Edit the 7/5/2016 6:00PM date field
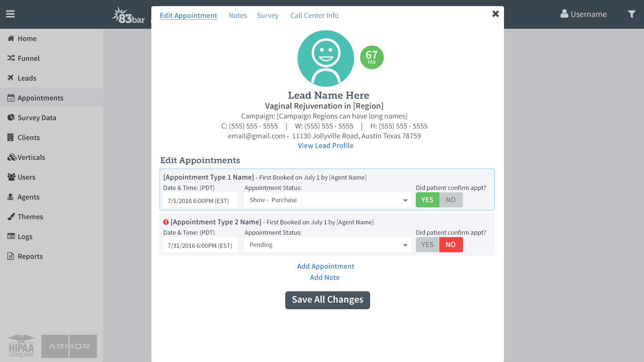Image resolution: width=644 pixels, height=362 pixels. pyautogui.click(x=200, y=200)
